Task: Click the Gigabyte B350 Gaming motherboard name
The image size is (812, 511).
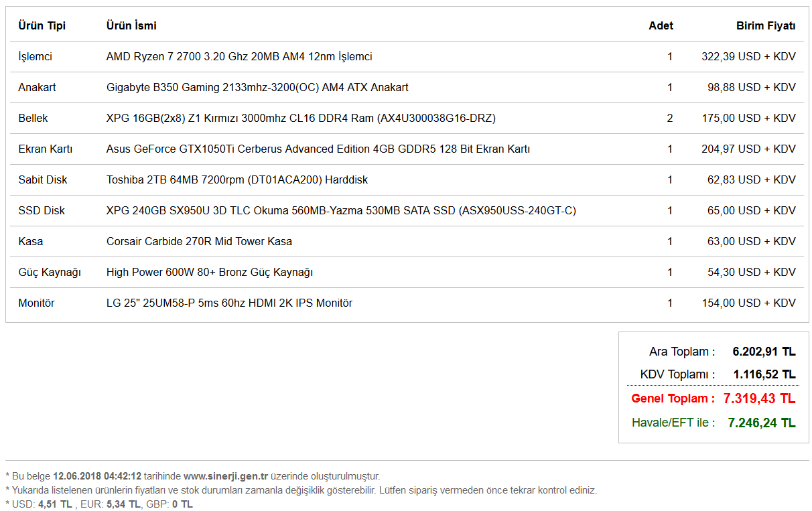Action: click(x=257, y=88)
